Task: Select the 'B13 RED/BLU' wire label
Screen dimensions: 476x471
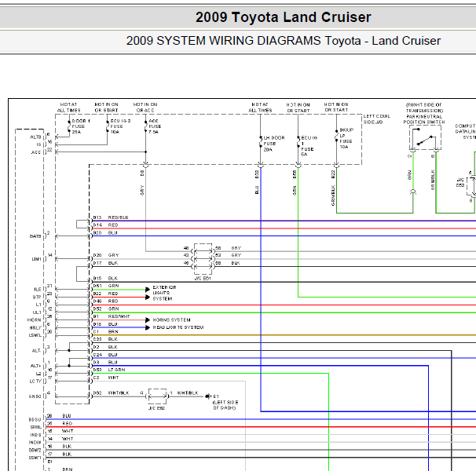Action: click(x=111, y=217)
